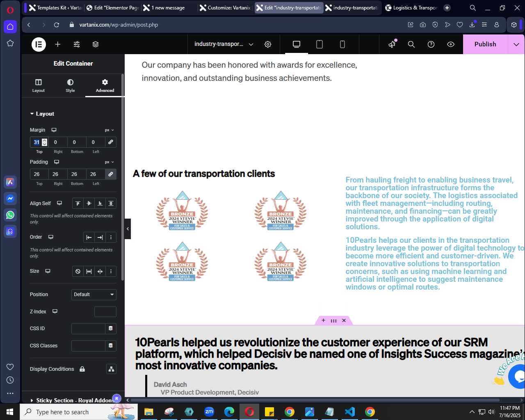This screenshot has height=420, width=525.
Task: Click the Margin Right input field
Action: click(58, 142)
